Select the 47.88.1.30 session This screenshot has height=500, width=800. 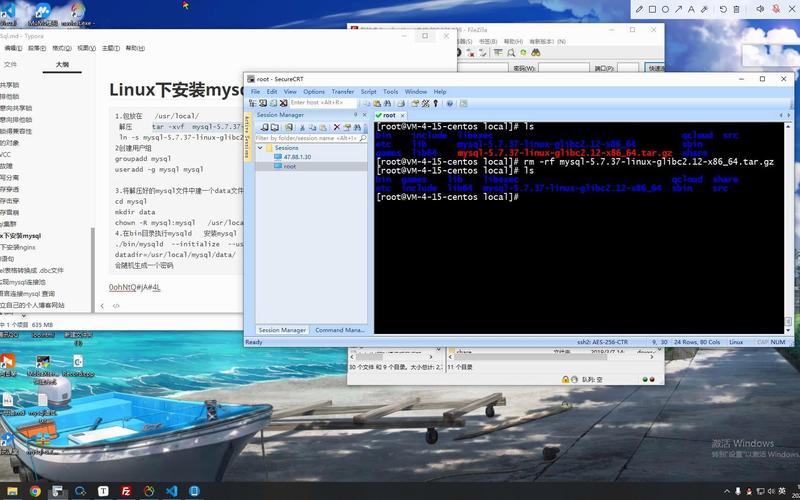(x=297, y=157)
